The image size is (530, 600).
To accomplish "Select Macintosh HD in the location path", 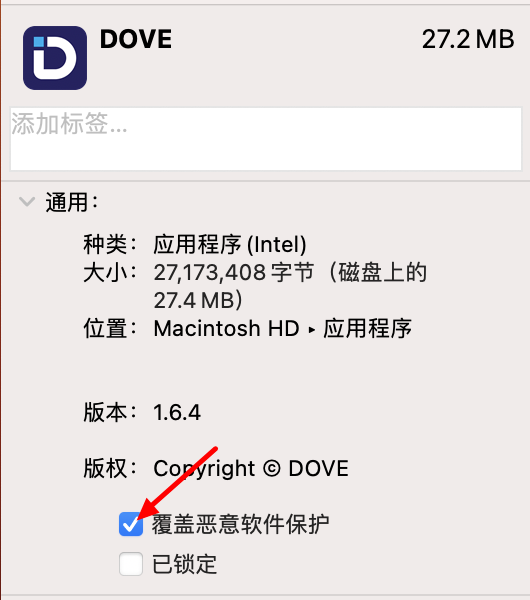I will click(x=226, y=328).
